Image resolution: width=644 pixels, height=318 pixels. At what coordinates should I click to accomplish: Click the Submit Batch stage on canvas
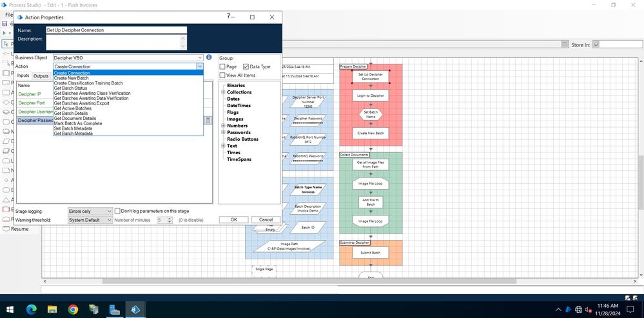point(370,253)
